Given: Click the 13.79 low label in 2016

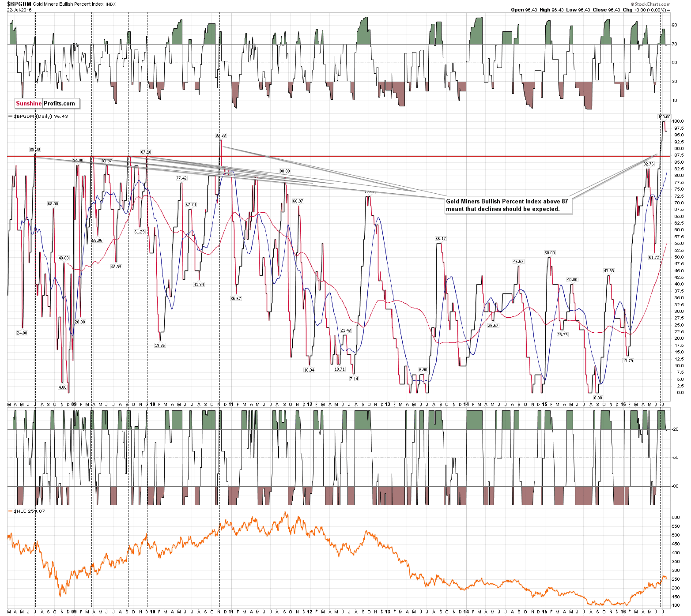Looking at the screenshot, I should click(628, 361).
